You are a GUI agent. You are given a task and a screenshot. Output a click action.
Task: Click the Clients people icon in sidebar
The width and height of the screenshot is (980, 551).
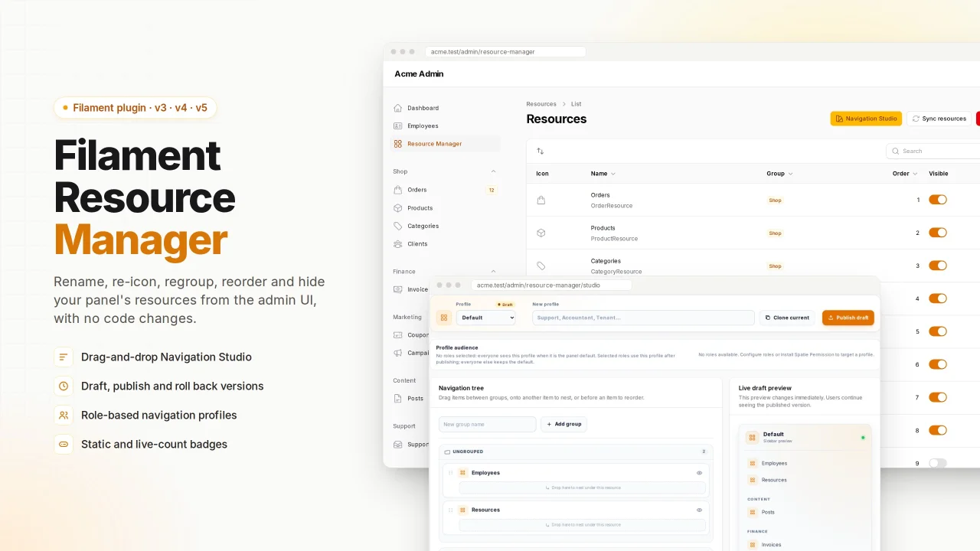point(397,244)
